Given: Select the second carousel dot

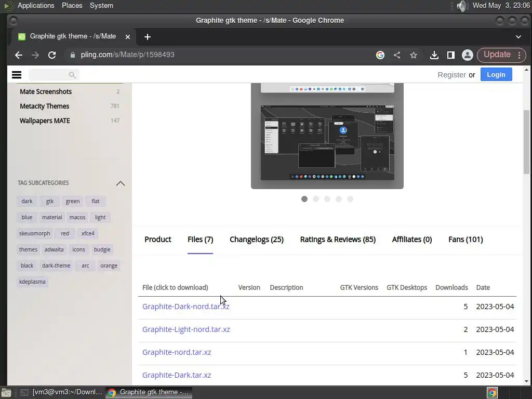Looking at the screenshot, I should click(x=316, y=199).
